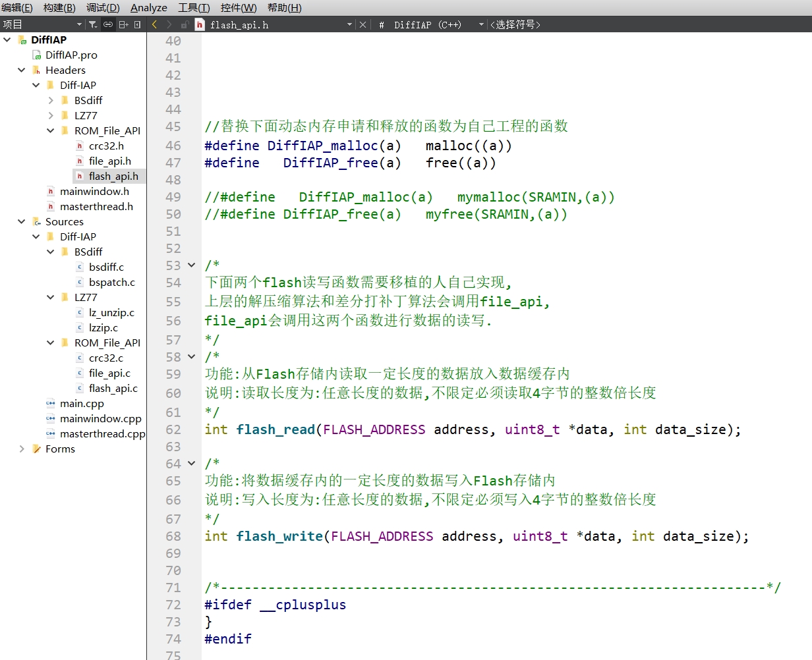Collapse the Sources folder
Image resolution: width=812 pixels, height=660 pixels.
[22, 221]
